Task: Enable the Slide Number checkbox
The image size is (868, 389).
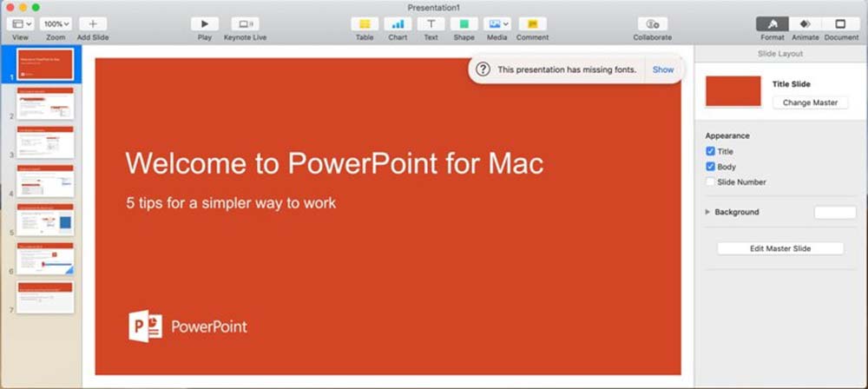Action: coord(710,181)
